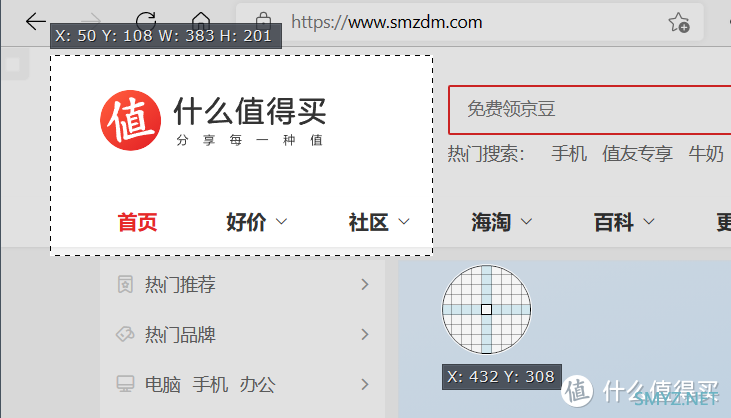Image resolution: width=731 pixels, height=418 pixels.
Task: Expand the 电脑 手机 办公 arrow
Action: pos(365,384)
